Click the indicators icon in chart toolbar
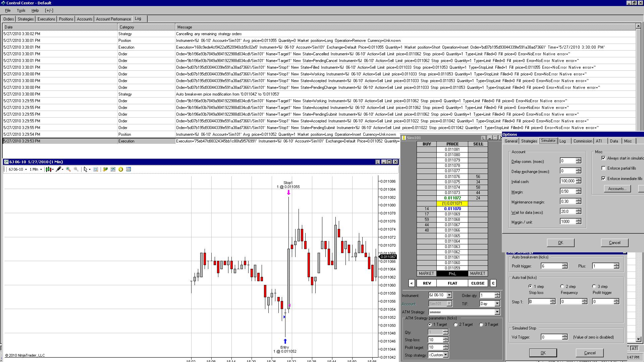 pyautogui.click(x=113, y=169)
